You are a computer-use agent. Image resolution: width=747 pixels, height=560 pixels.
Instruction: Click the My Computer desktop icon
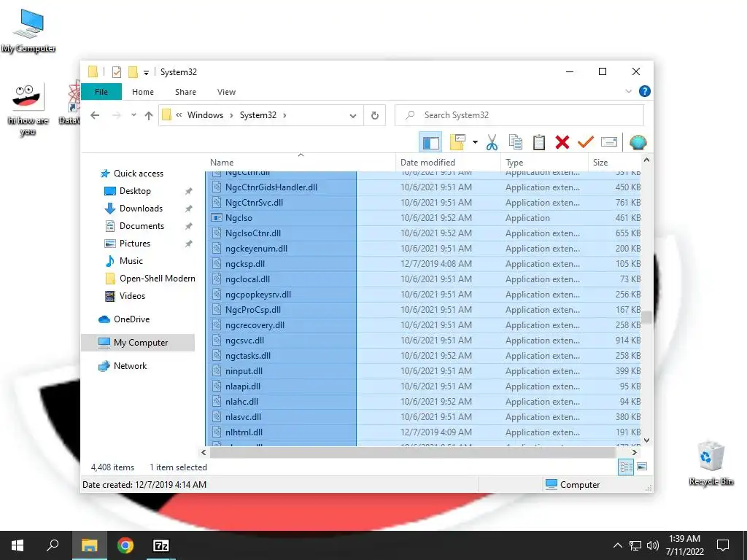point(28,31)
